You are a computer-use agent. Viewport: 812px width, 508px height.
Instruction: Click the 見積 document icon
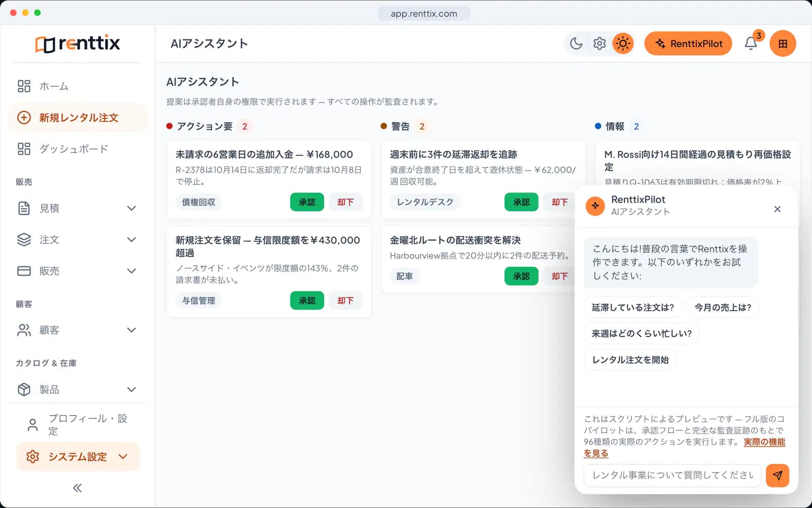pyautogui.click(x=24, y=208)
